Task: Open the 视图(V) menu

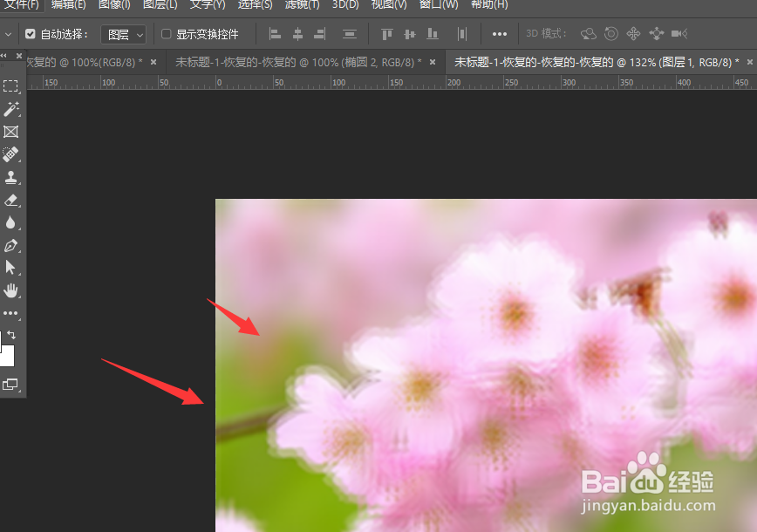Action: click(389, 5)
